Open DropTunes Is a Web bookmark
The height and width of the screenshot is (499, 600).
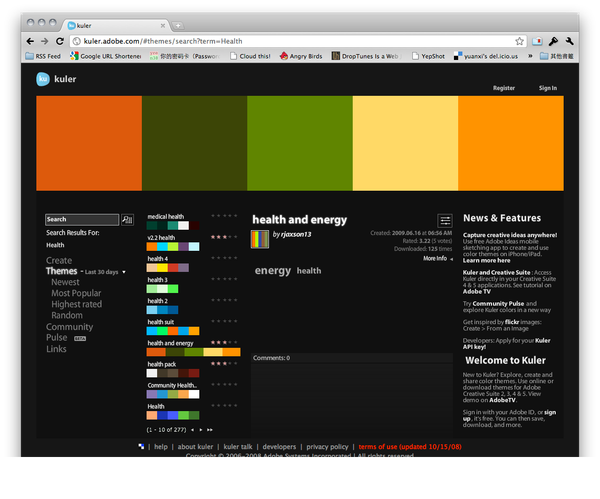pos(365,56)
